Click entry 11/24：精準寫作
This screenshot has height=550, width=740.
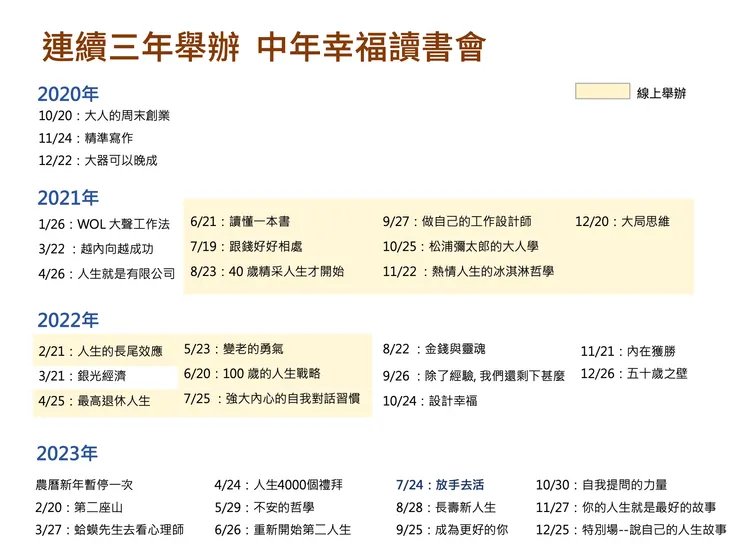point(85,138)
